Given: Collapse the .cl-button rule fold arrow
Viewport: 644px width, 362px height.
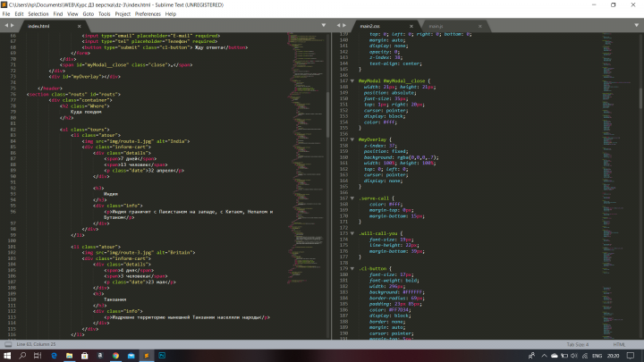Looking at the screenshot, I should [x=352, y=268].
